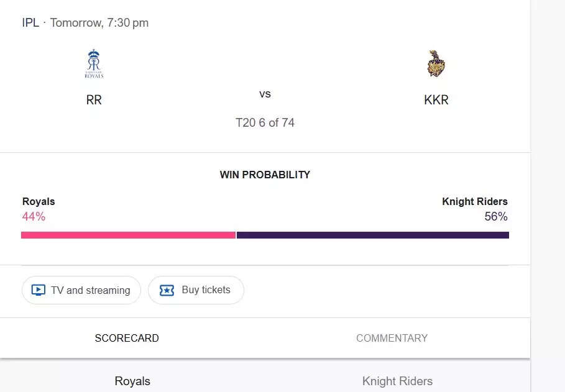Image resolution: width=565 pixels, height=392 pixels.
Task: Click the WIN PROBABILITY heading
Action: tap(265, 175)
